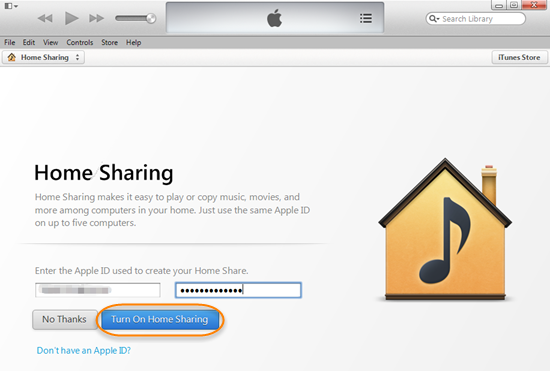Open the View menu
This screenshot has height=371, width=550.
point(51,42)
